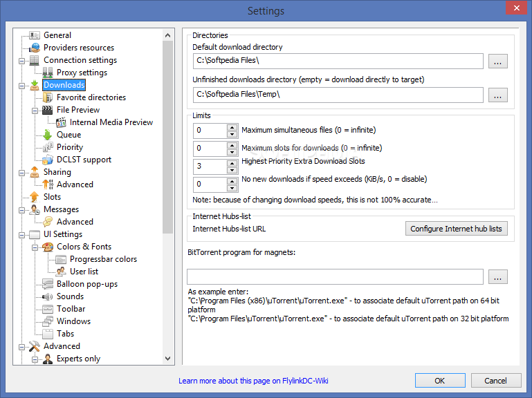Image resolution: width=532 pixels, height=398 pixels.
Task: Click the Priority numbers icon
Action: (x=48, y=147)
